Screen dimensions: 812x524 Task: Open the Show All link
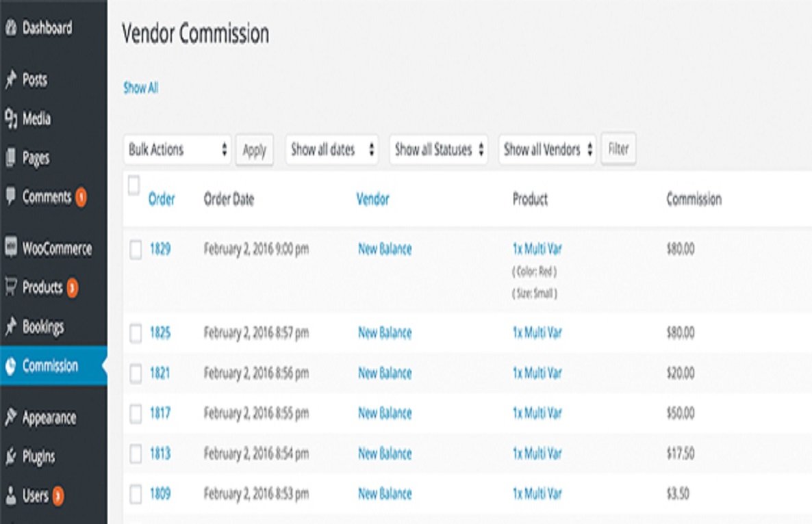click(140, 88)
